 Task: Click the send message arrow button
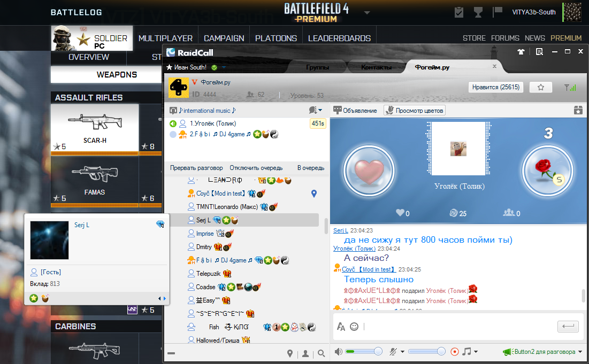tap(568, 327)
